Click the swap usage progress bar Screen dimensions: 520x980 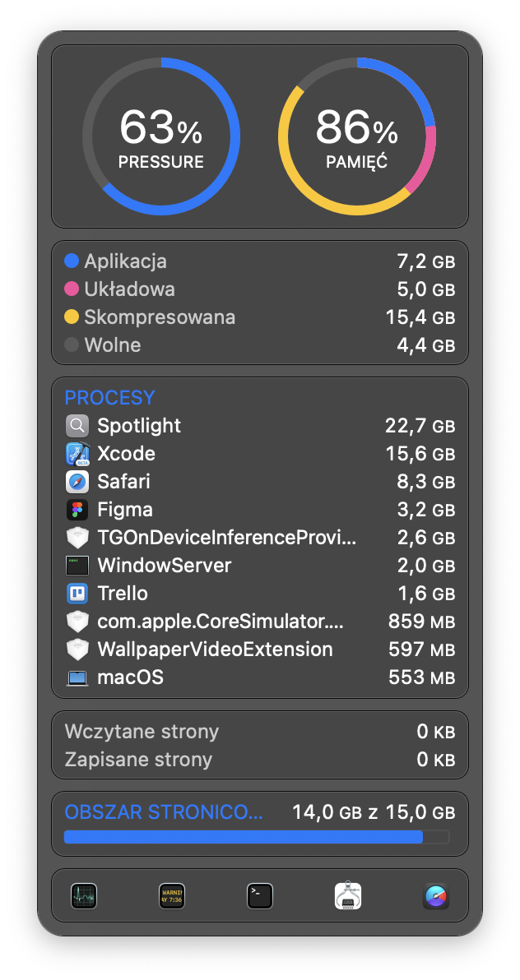coord(257,837)
